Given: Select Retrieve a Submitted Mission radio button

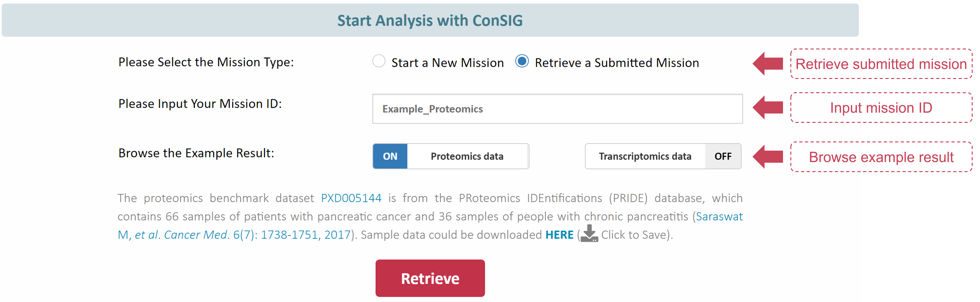Looking at the screenshot, I should point(522,62).
